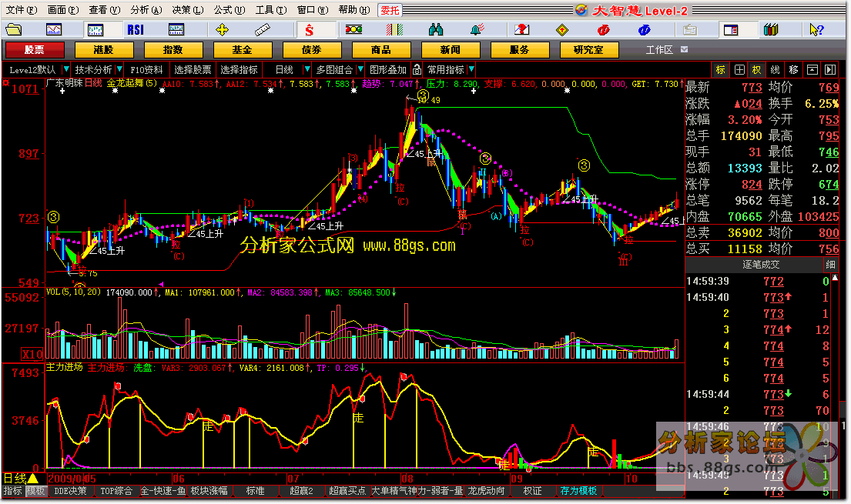Image resolution: width=851 pixels, height=504 pixels.
Task: Expand the 多图组合 dropdown arrow
Action: 360,69
